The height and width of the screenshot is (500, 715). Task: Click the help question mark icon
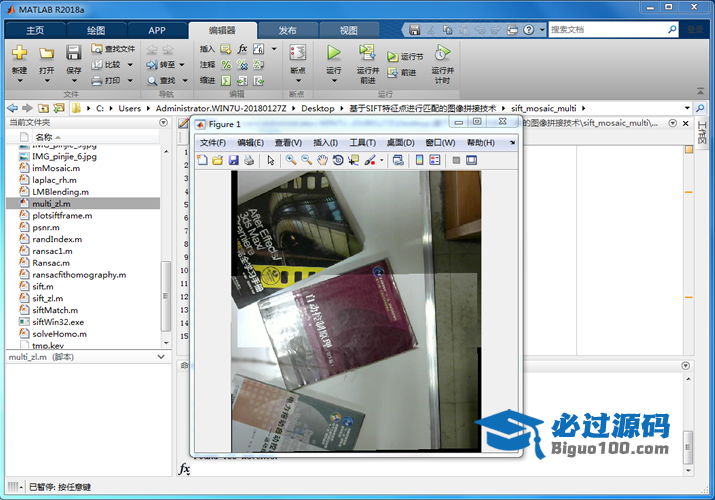528,30
